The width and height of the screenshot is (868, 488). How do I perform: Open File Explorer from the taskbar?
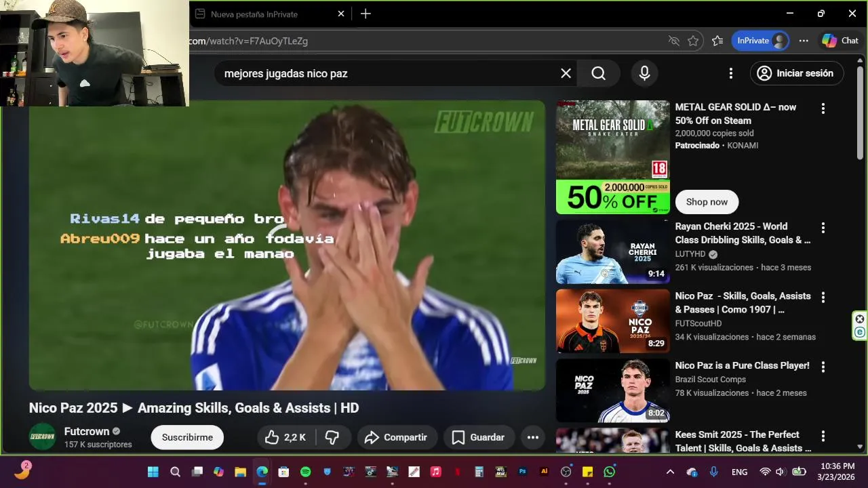click(x=240, y=472)
